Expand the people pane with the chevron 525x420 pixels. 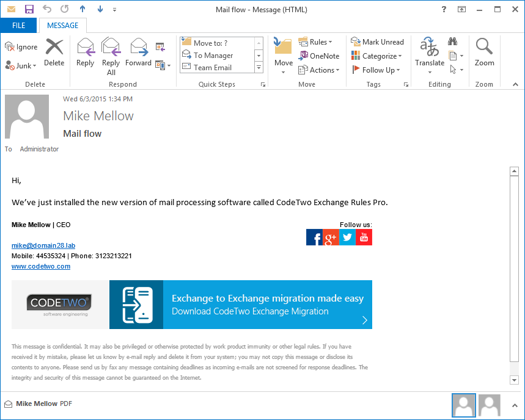pos(515,405)
